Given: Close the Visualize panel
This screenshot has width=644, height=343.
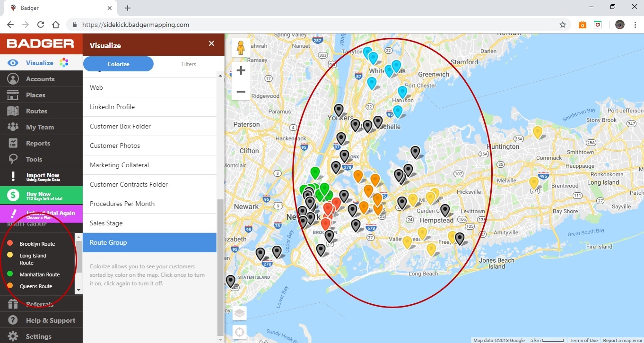Looking at the screenshot, I should pos(211,43).
